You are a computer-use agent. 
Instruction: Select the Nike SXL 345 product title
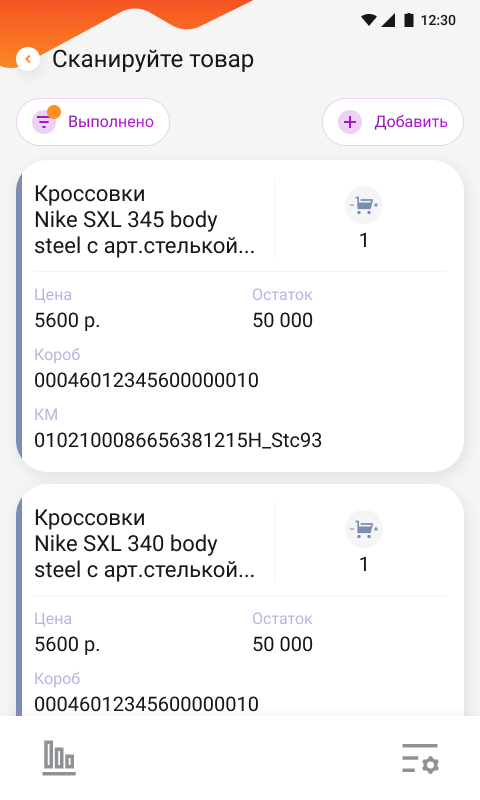[144, 220]
